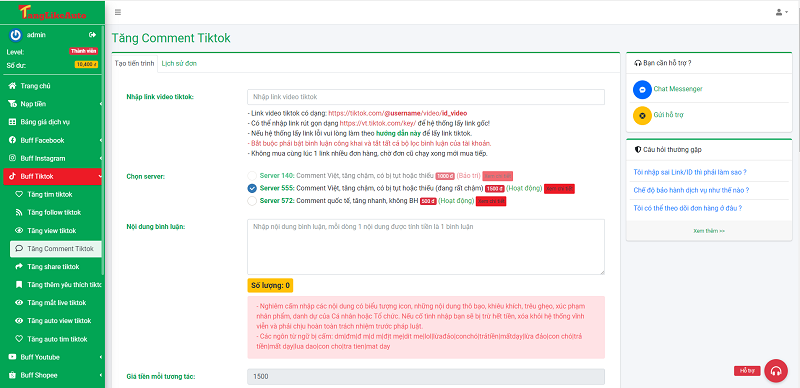Click the eye icon for Tăng view tiktok
The height and width of the screenshot is (388, 800).
pyautogui.click(x=19, y=231)
